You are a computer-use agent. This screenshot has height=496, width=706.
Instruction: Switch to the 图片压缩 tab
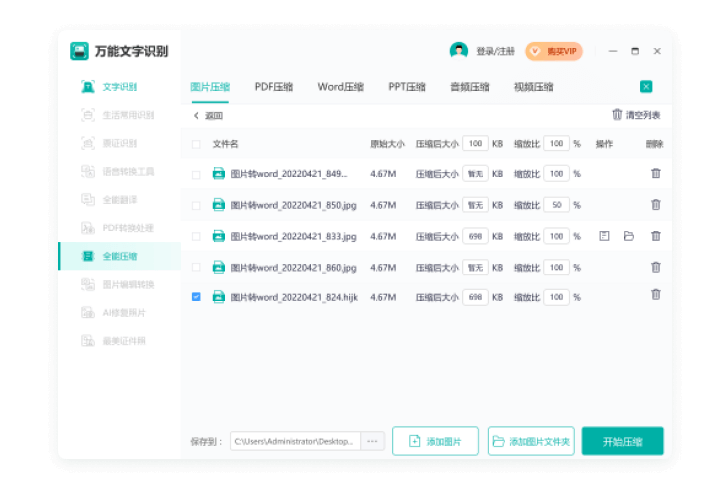click(x=210, y=87)
